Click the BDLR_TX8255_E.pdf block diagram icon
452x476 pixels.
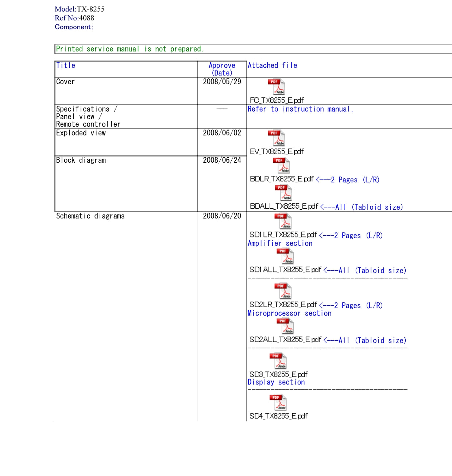click(282, 166)
